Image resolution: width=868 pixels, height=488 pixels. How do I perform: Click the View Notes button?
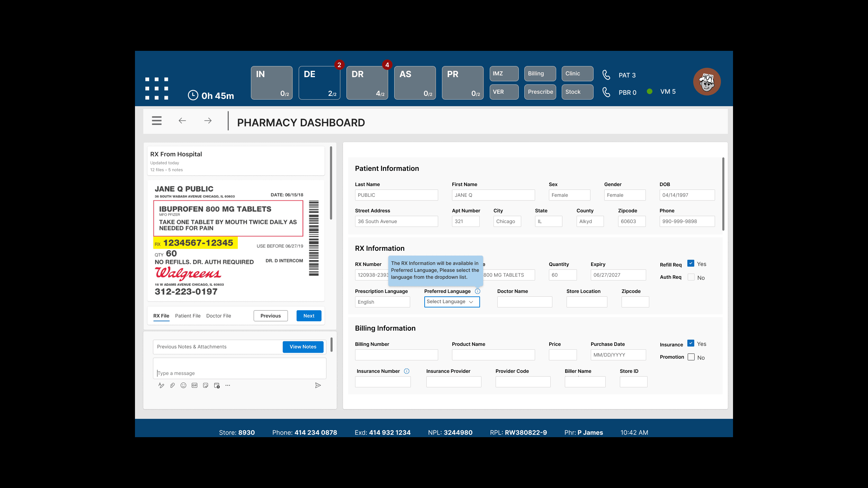(303, 347)
